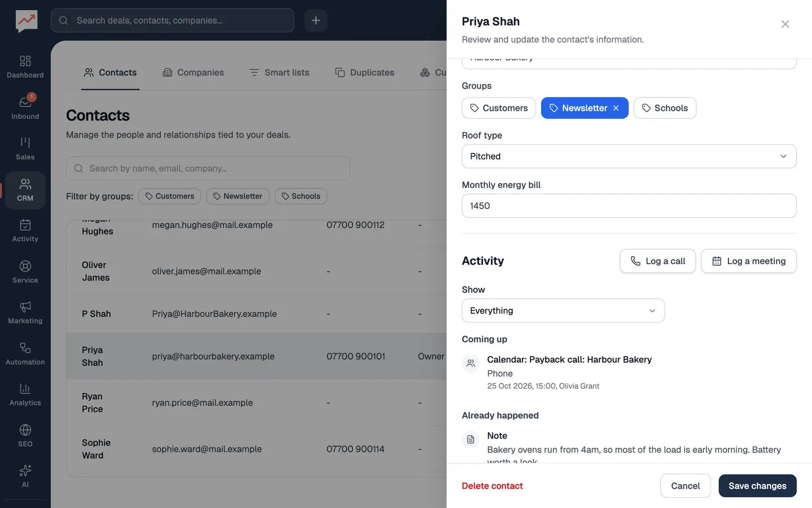
Task: Open the Roof type dropdown
Action: (x=629, y=156)
